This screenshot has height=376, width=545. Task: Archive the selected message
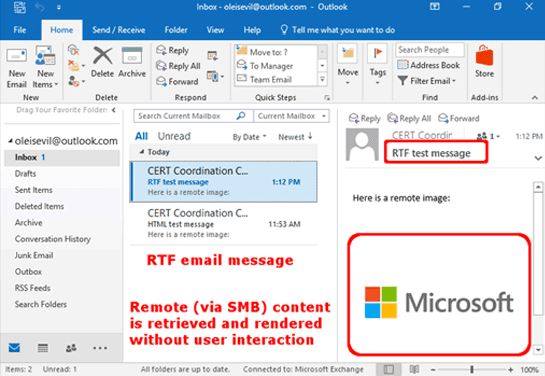pos(132,63)
